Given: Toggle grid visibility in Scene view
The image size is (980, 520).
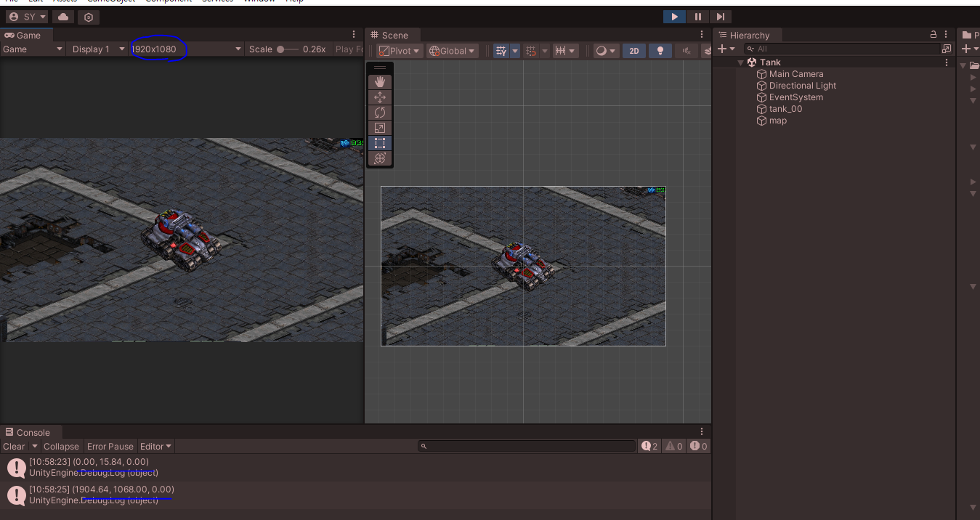Looking at the screenshot, I should click(x=501, y=51).
